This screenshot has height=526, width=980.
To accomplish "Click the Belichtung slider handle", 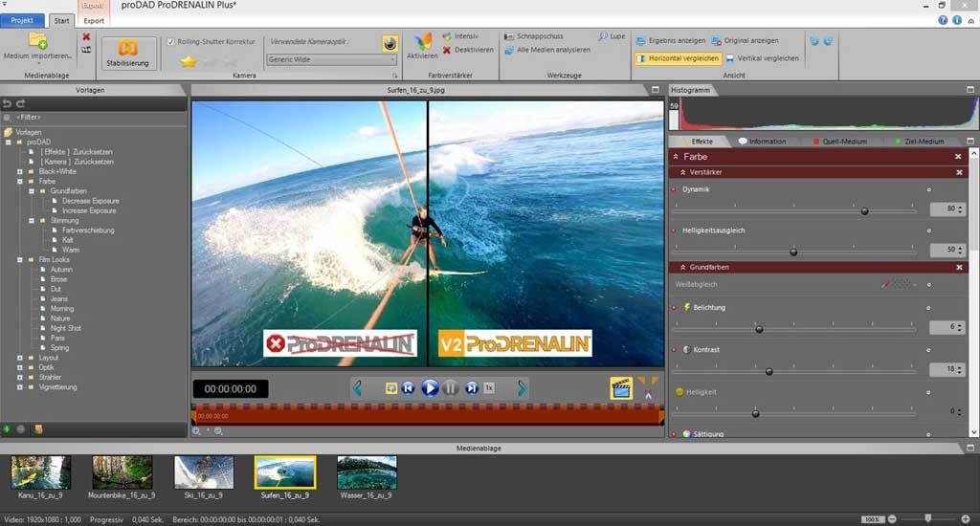I will [759, 329].
